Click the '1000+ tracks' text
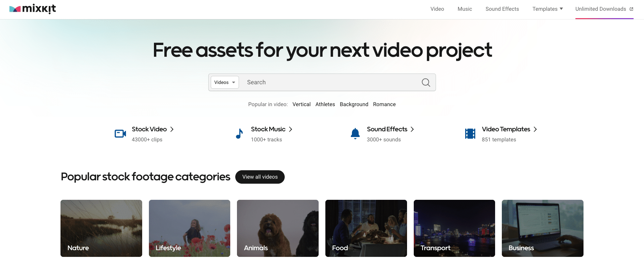The width and height of the screenshot is (644, 273). [266, 140]
